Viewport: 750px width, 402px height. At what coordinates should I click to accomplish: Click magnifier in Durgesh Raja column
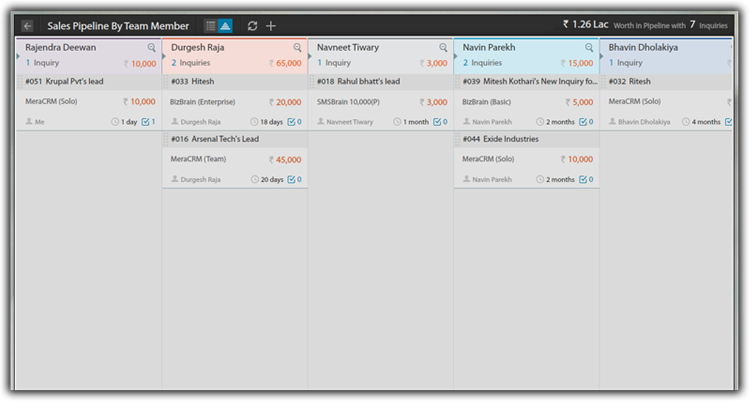tap(297, 47)
